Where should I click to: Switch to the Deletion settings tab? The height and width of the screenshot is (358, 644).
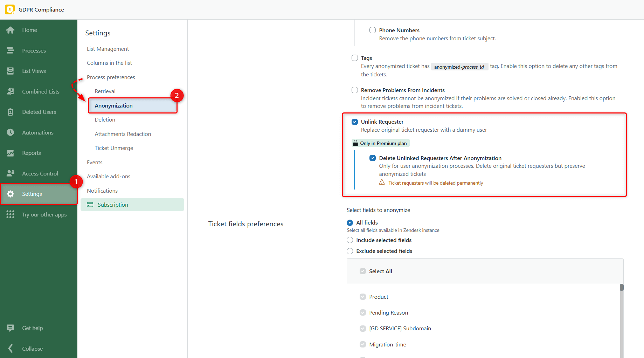tap(104, 119)
